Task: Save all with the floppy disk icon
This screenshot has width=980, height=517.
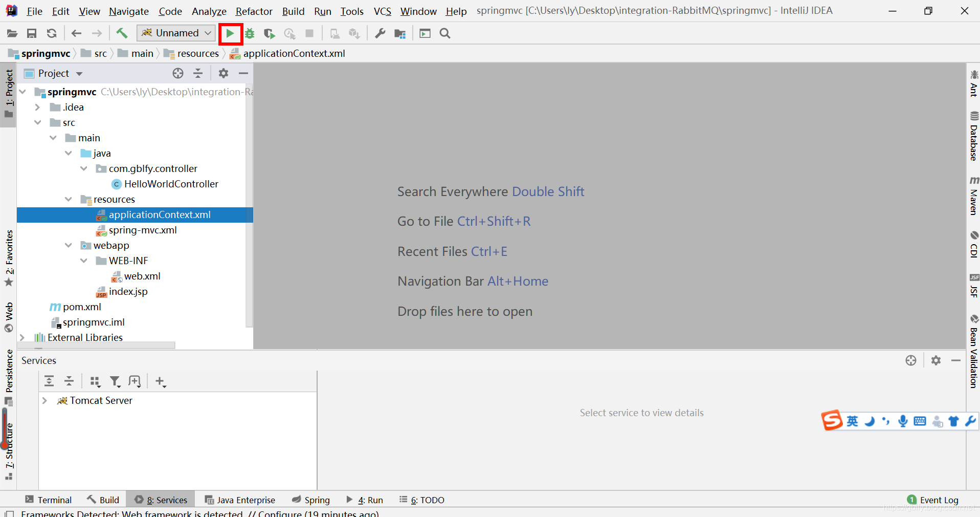Action: pos(32,33)
